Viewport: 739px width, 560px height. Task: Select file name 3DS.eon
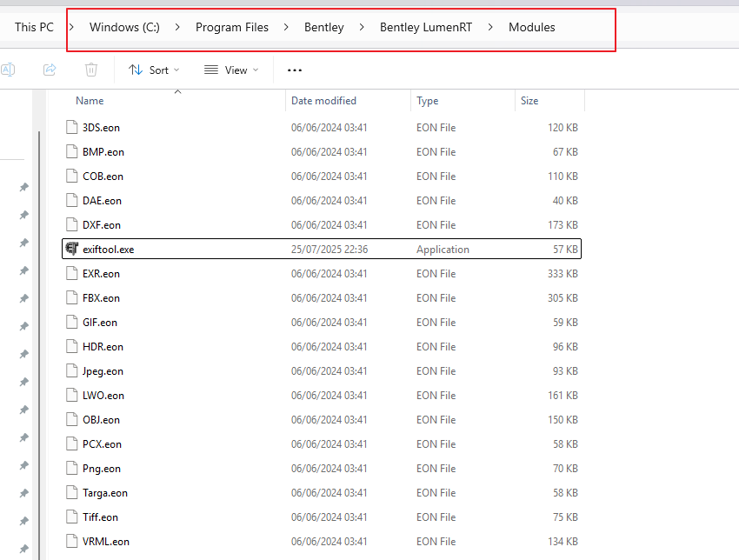coord(101,128)
